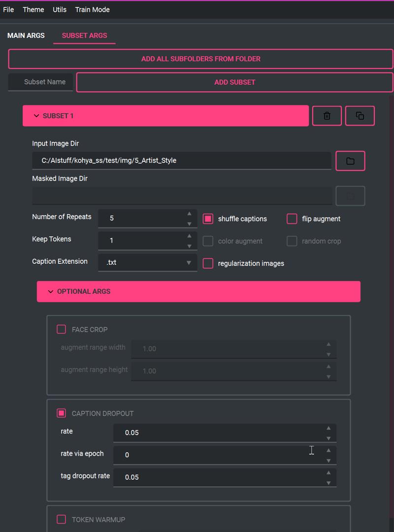Decrease Keep Tokens with down arrow
The width and height of the screenshot is (394, 532).
(189, 246)
